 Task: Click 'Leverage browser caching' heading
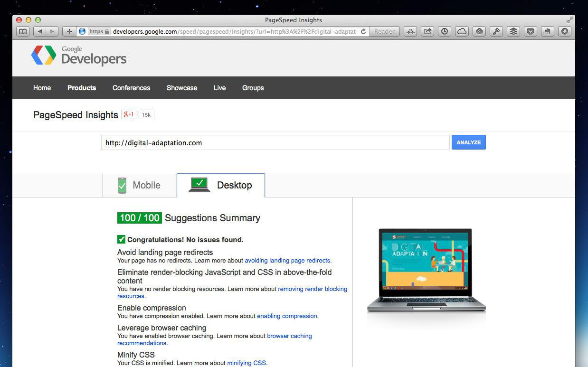(x=162, y=328)
